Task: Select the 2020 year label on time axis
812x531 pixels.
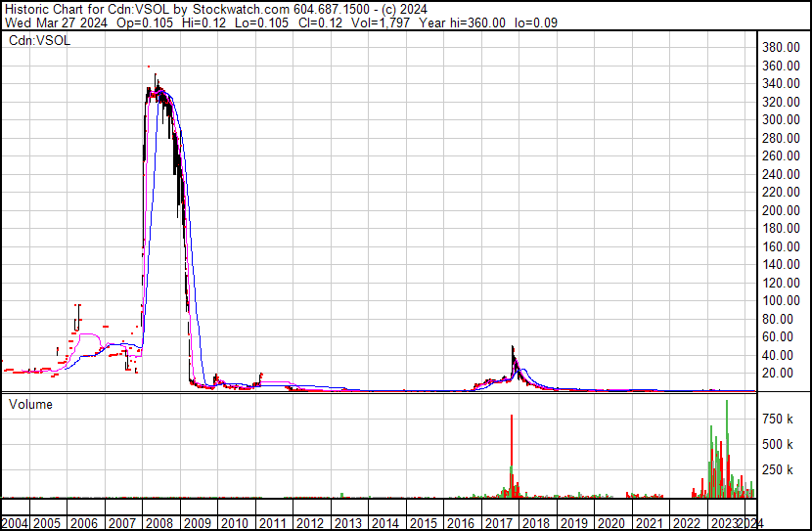Action: [x=611, y=522]
